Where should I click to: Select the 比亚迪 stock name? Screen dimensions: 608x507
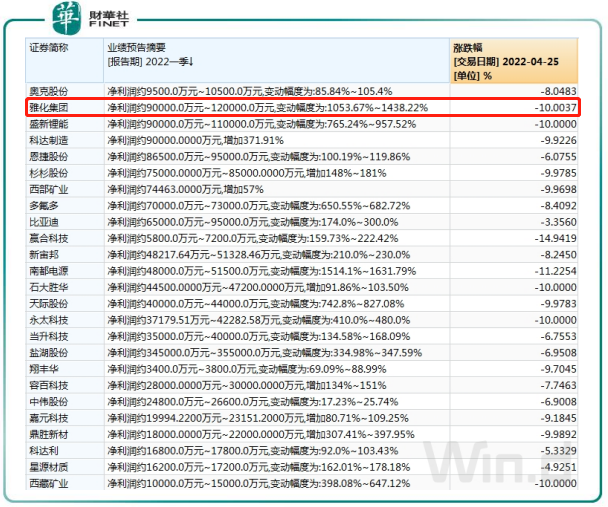(x=44, y=222)
